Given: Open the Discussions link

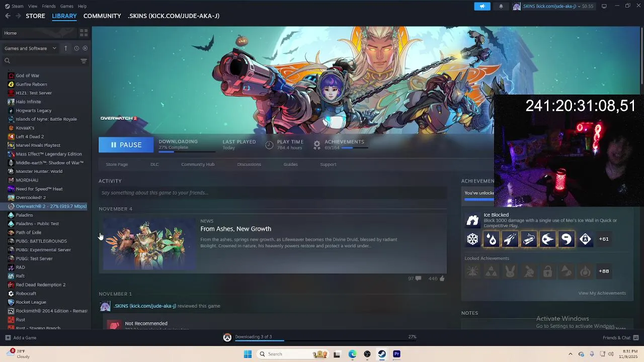Looking at the screenshot, I should point(249,164).
